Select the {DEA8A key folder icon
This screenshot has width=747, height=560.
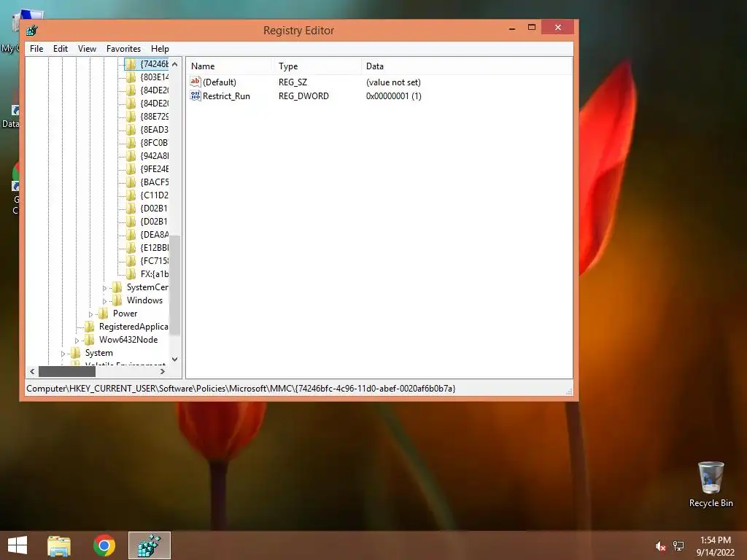click(x=131, y=235)
